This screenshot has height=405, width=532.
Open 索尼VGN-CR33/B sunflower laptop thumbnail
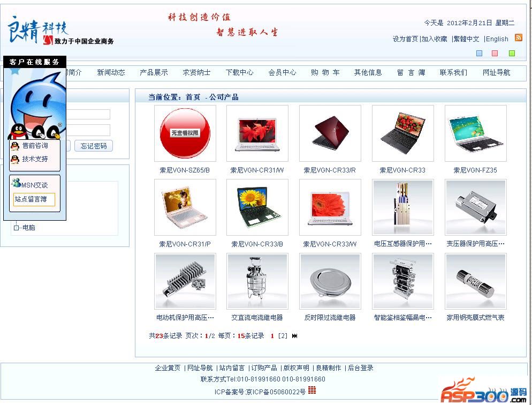click(257, 207)
